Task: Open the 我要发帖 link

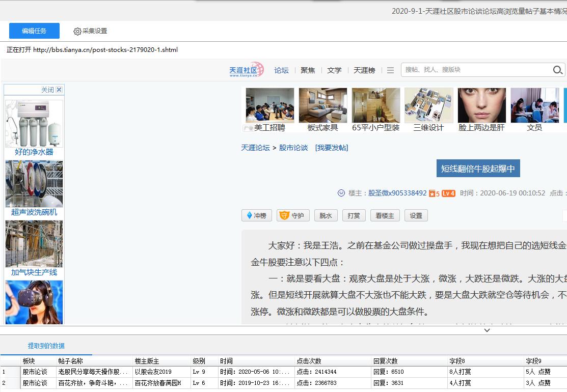Action: pos(332,147)
